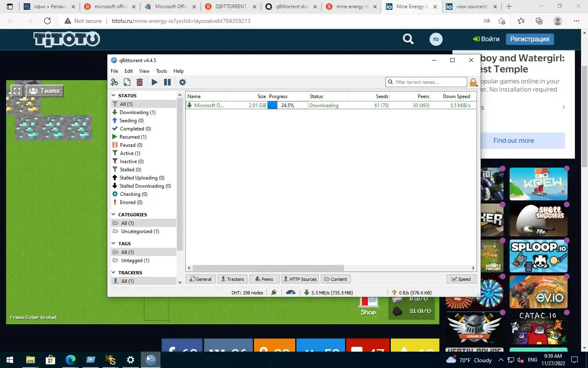Click the fullscreen icon in the game
Image resolution: width=588 pixels, height=368 pixels.
pyautogui.click(x=17, y=91)
